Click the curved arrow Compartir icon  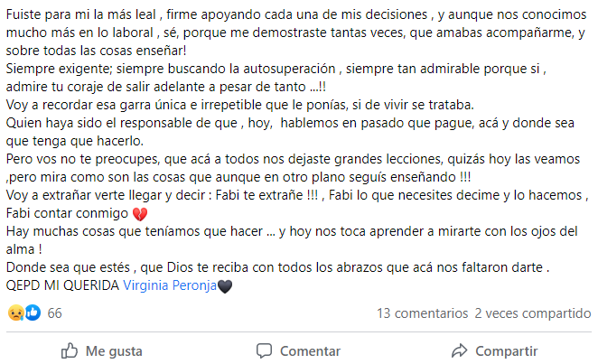point(459,350)
